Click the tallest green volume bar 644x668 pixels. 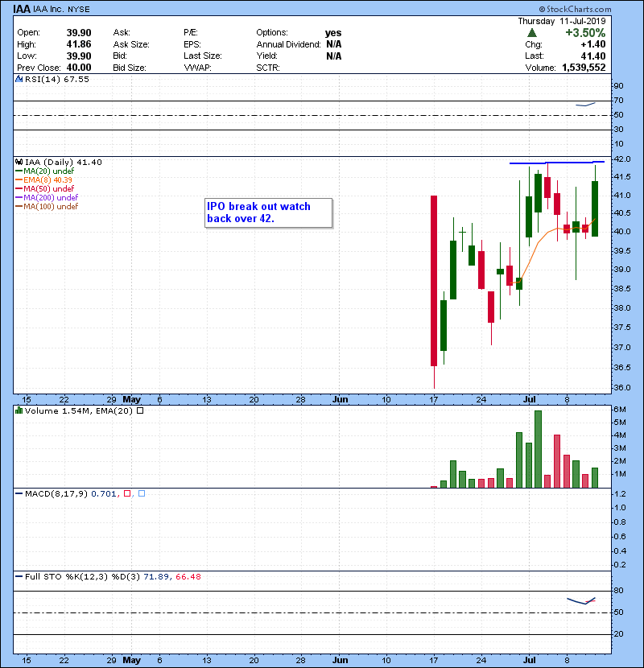[538, 449]
